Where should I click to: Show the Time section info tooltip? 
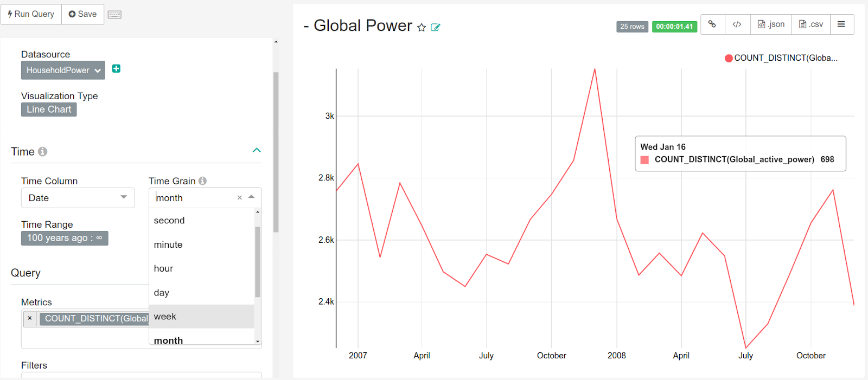pyautogui.click(x=42, y=152)
